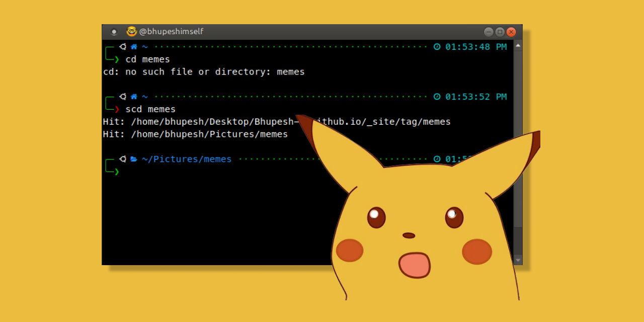This screenshot has height=322, width=644.
Task: Click the scrollbar down arrow
Action: (518, 260)
